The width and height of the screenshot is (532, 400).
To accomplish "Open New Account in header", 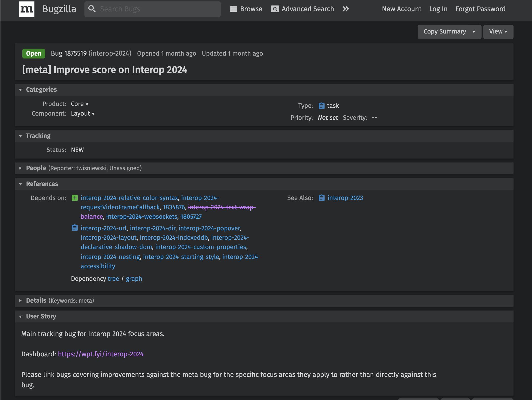I will coord(401,9).
